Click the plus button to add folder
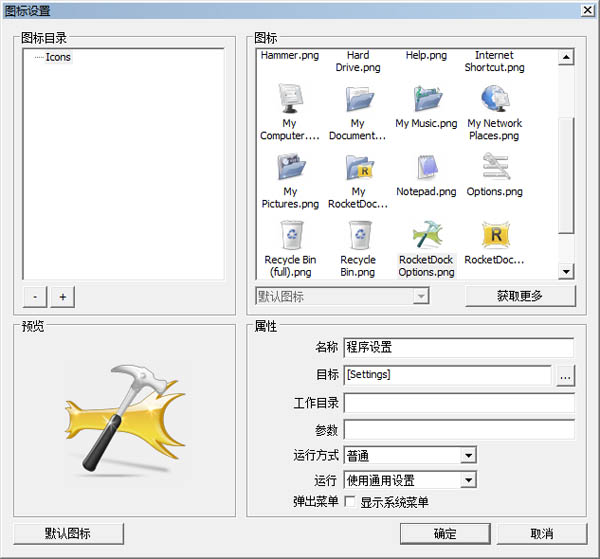 coord(62,297)
